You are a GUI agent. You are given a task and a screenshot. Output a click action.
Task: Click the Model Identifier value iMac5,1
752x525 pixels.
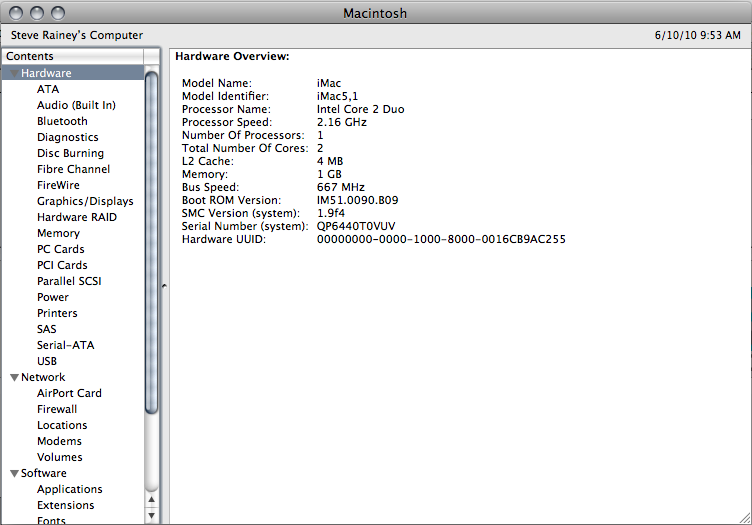click(337, 96)
